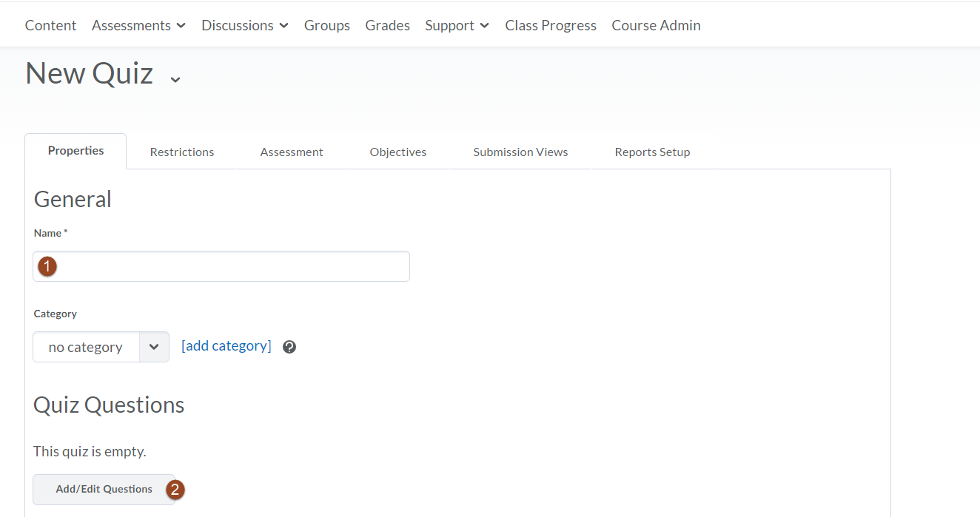Open Groups from the course navbar
Viewport: 980px width, 517px height.
click(x=327, y=25)
